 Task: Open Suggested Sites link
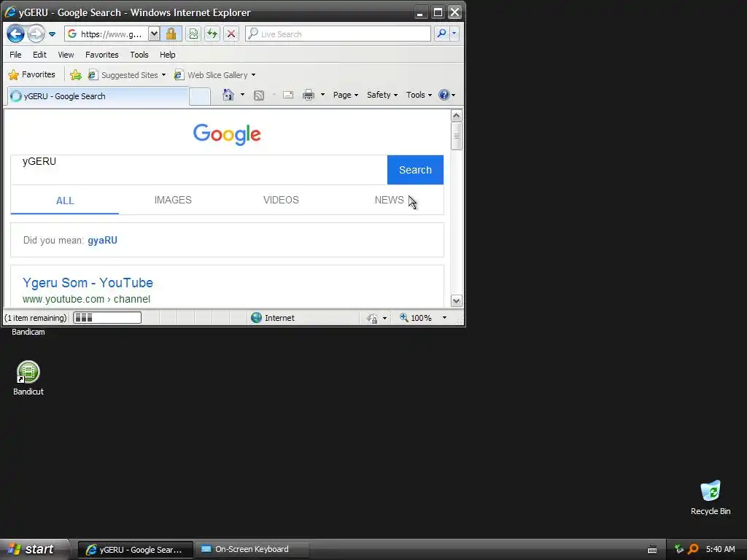coord(127,75)
